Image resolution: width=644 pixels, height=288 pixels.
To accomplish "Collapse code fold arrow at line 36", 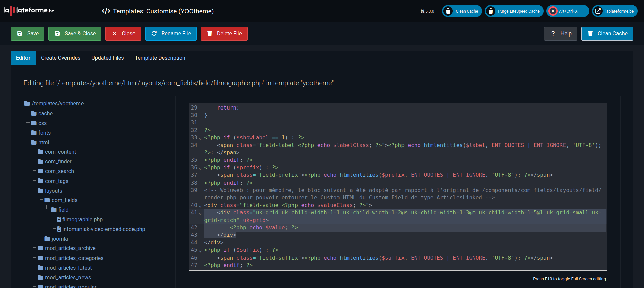I will [x=200, y=168].
